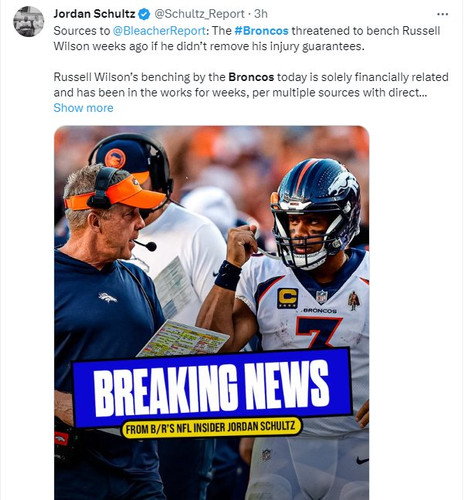Click the 3h timestamp of the tweet
The width and height of the screenshot is (465, 500).
point(261,14)
